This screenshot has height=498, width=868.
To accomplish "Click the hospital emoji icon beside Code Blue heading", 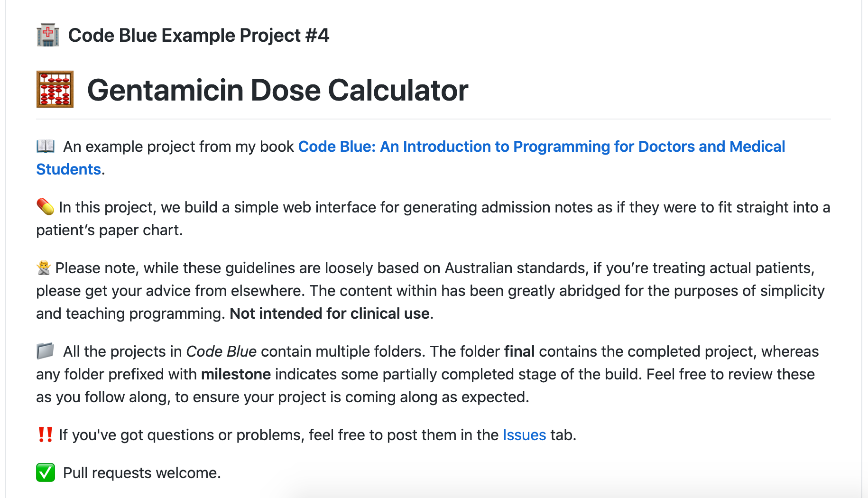I will click(x=48, y=35).
